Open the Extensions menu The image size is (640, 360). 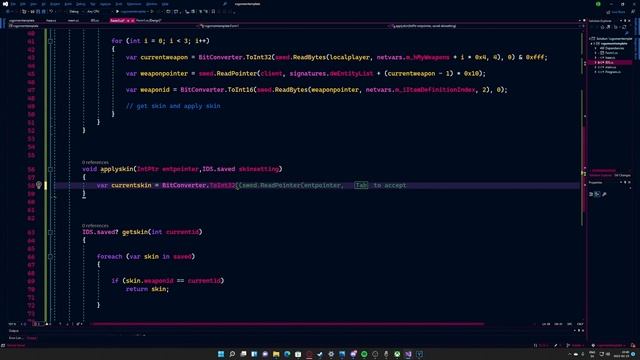[134, 4]
